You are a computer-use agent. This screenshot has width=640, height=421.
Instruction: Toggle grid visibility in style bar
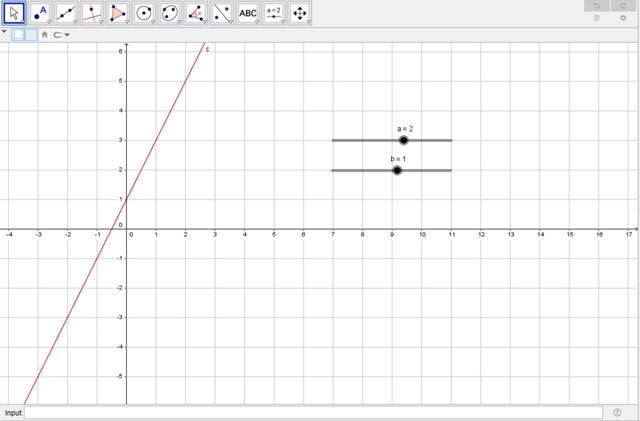pyautogui.click(x=31, y=35)
